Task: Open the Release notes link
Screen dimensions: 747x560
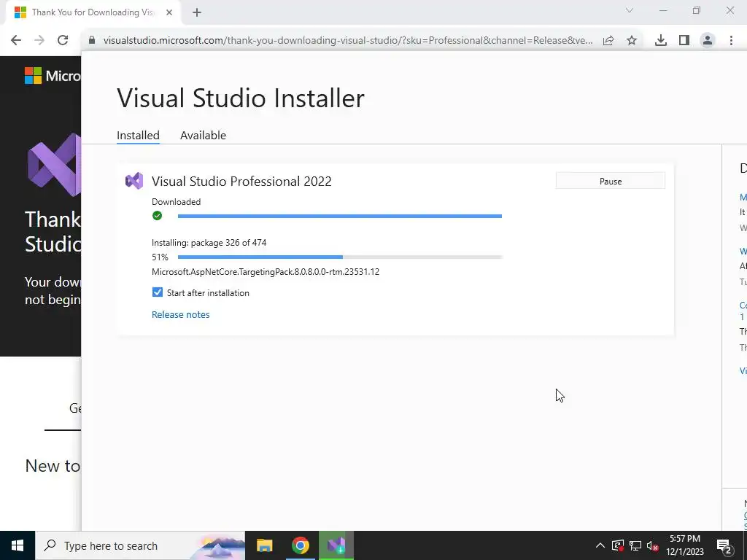Action: point(181,314)
